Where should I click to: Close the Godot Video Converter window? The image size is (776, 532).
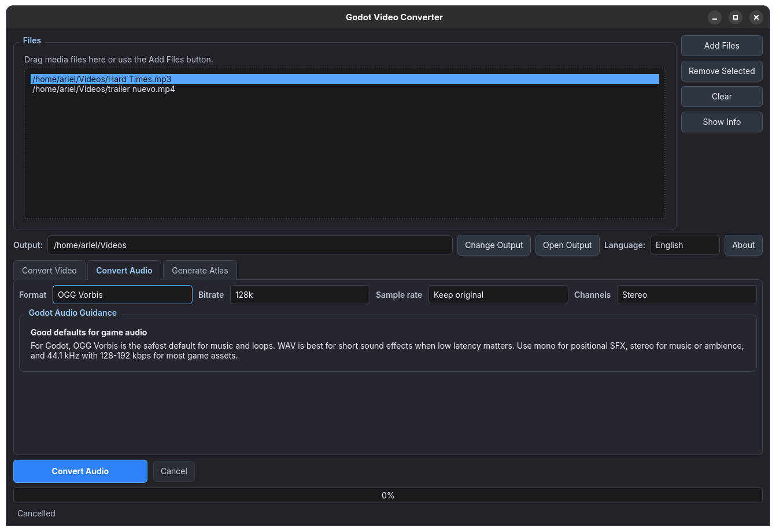click(756, 17)
